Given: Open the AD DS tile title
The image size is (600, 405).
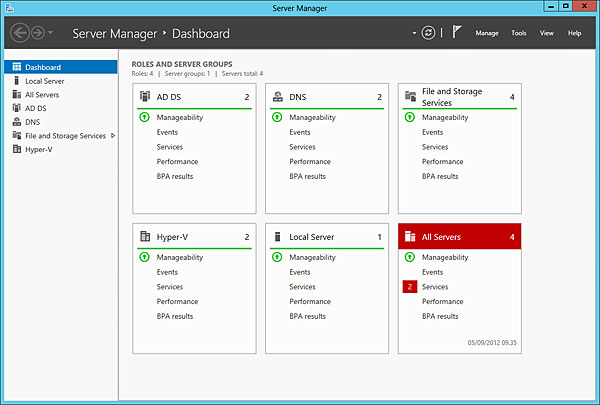Looking at the screenshot, I should coord(169,97).
